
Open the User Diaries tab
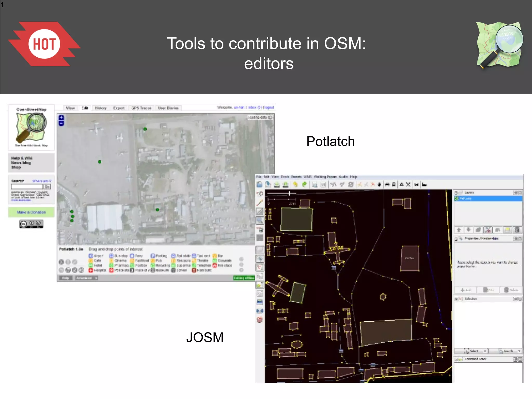(168, 108)
